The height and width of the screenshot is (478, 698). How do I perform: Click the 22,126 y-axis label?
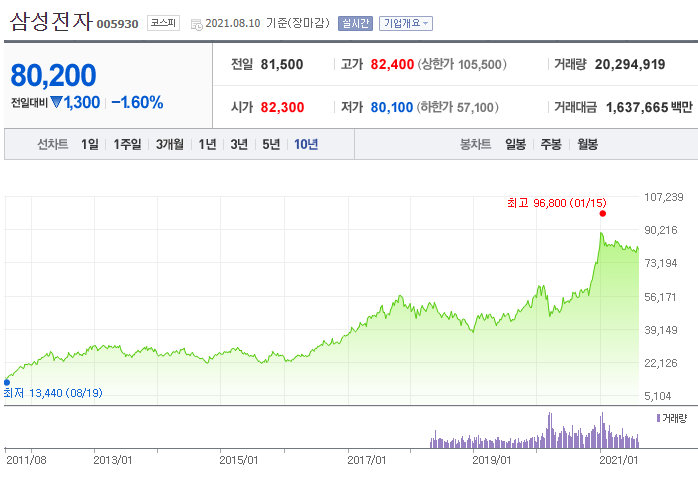point(661,363)
